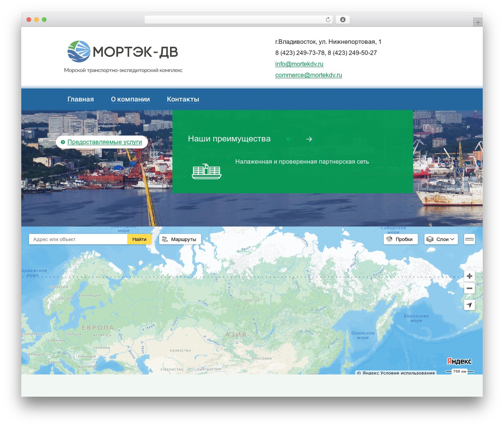Click Наши преимущества heading
Screen dimensions: 504x427
click(229, 139)
